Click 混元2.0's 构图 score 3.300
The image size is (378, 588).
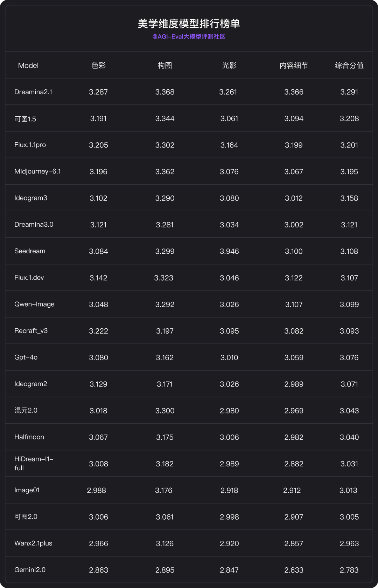point(165,411)
